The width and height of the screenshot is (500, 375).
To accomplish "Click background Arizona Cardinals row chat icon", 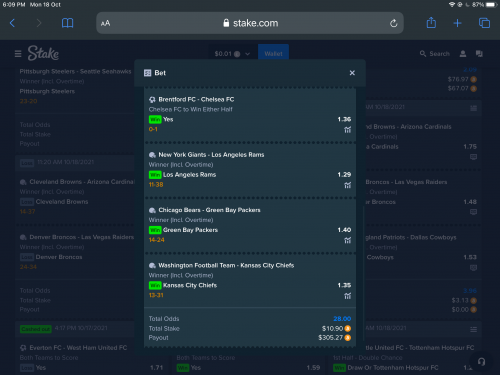I will coord(473,157).
